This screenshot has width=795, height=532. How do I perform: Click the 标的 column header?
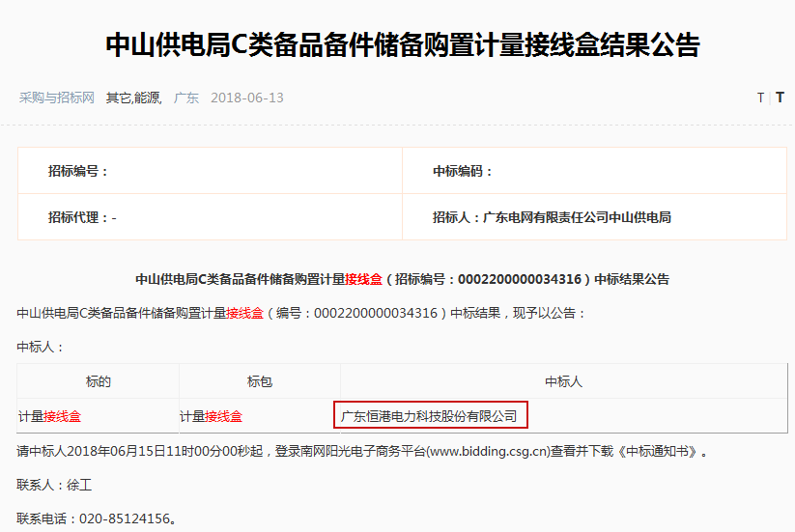99,381
